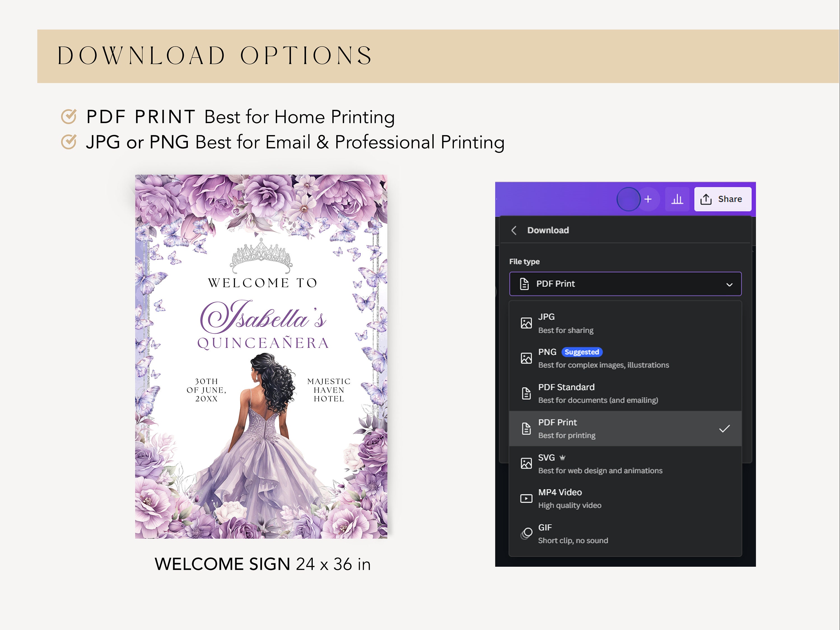Click the plus icon near the toolbar
The image size is (840, 630).
point(648,199)
